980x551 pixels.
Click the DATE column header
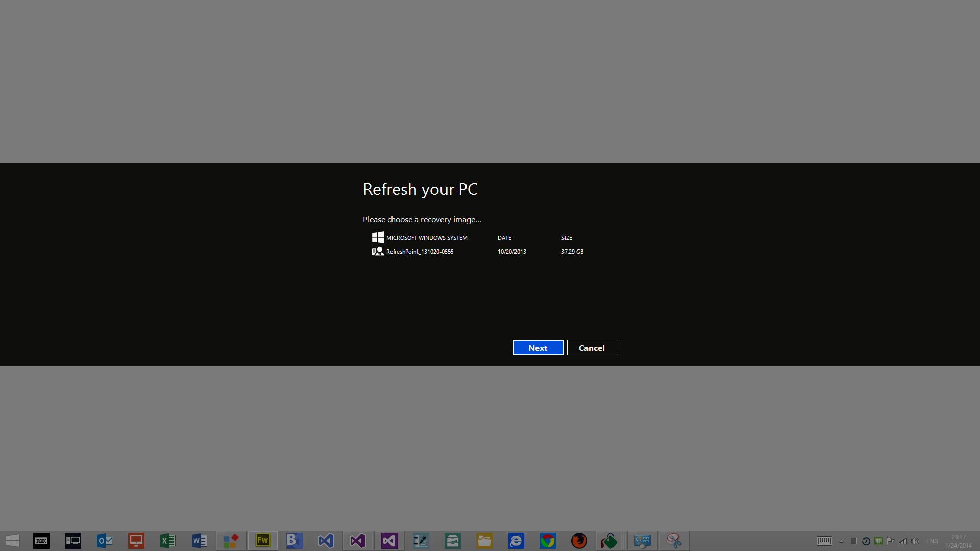click(504, 238)
